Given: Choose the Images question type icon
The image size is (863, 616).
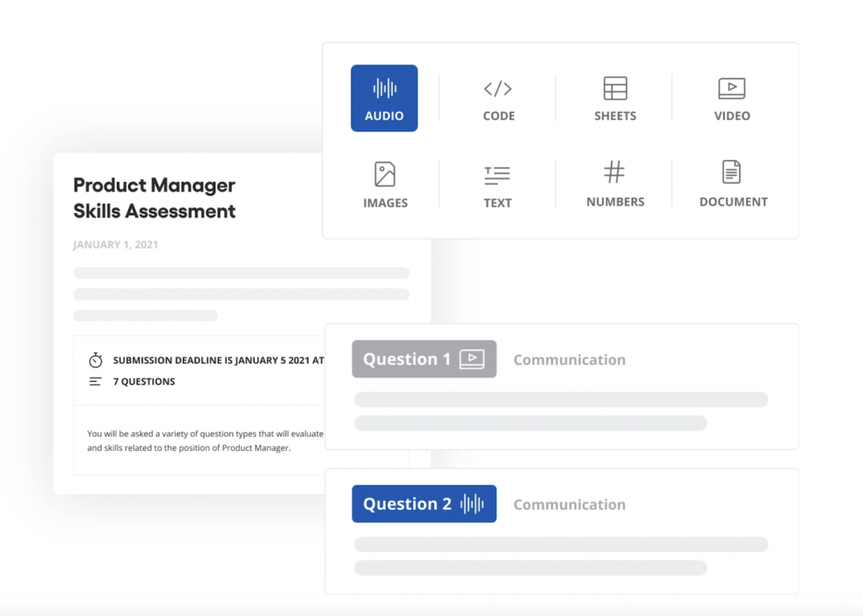Looking at the screenshot, I should pyautogui.click(x=384, y=174).
